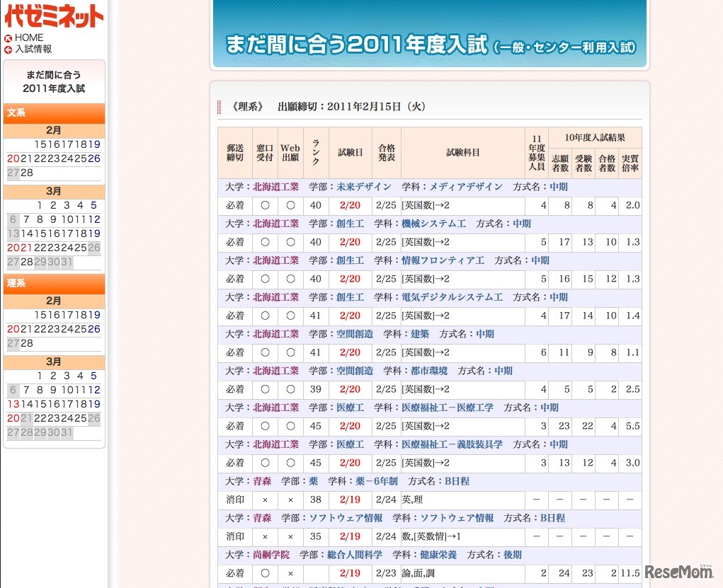The width and height of the screenshot is (723, 588).
Task: Click the arrow icon beside 入試情報
Action: (8, 50)
